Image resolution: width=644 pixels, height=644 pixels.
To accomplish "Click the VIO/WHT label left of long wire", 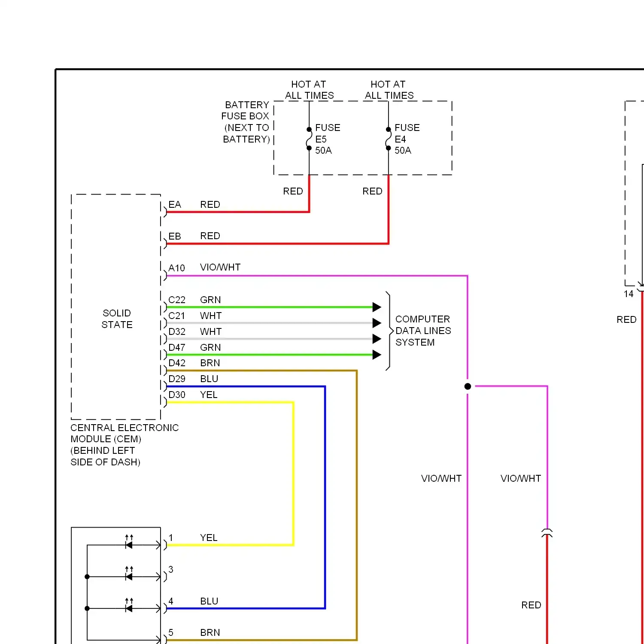I will [x=441, y=478].
